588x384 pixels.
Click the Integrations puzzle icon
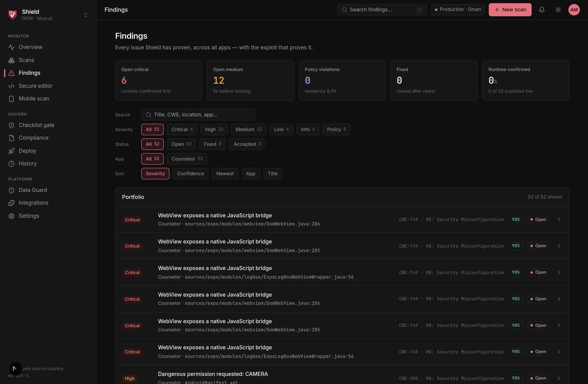pyautogui.click(x=11, y=203)
